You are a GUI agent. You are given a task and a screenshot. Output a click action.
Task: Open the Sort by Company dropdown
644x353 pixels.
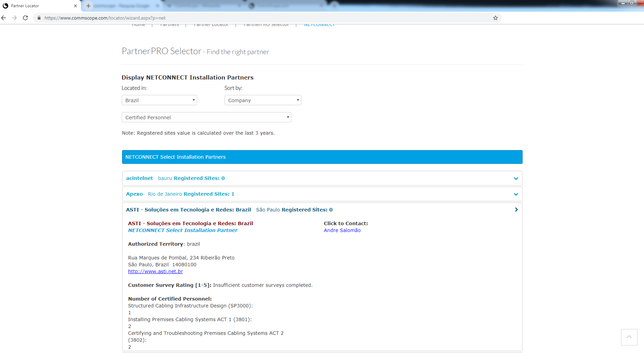[x=263, y=100]
